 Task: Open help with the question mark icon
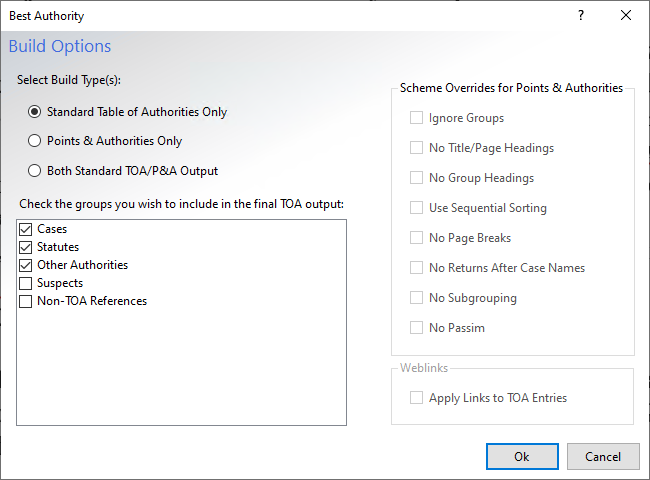click(581, 16)
